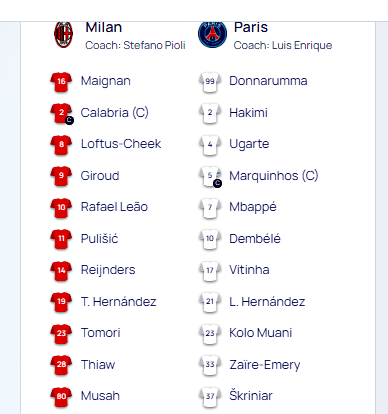Viewport: 388px width, 414px height.
Task: Click Donnarumma's white number 99 jersey
Action: (210, 82)
